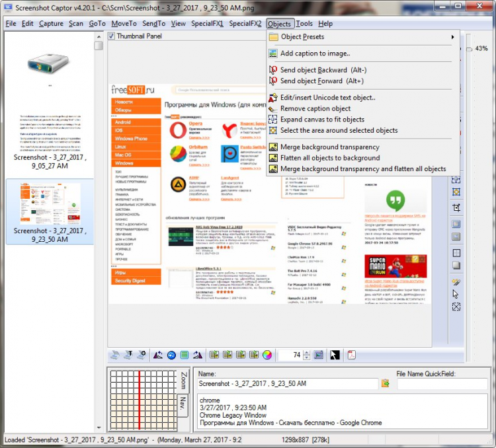Open the Scan menu

(x=76, y=24)
